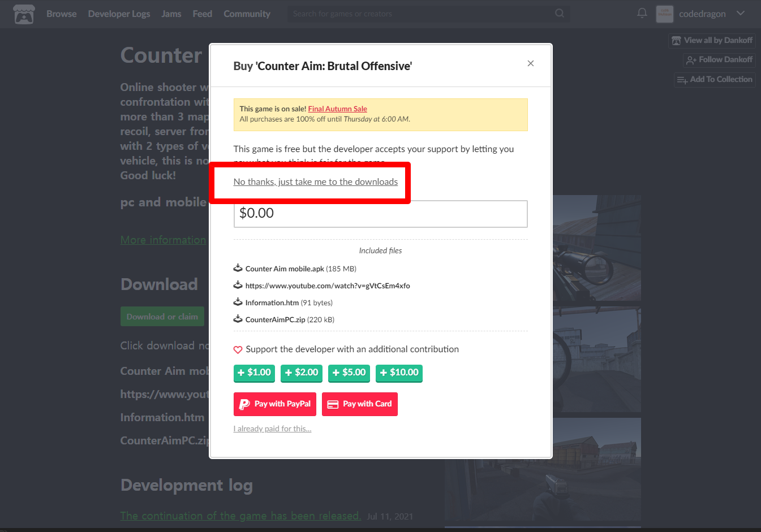Add $5.00 contribution
761x532 pixels.
point(349,373)
